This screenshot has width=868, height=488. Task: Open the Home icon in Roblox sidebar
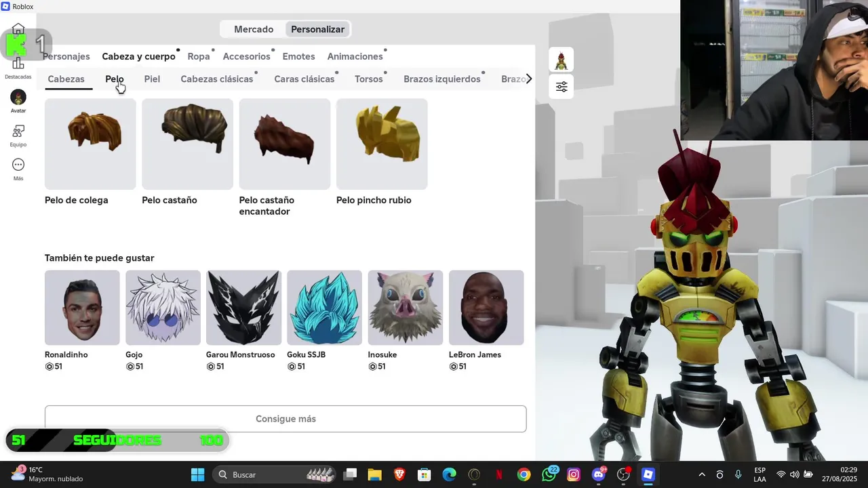18,30
